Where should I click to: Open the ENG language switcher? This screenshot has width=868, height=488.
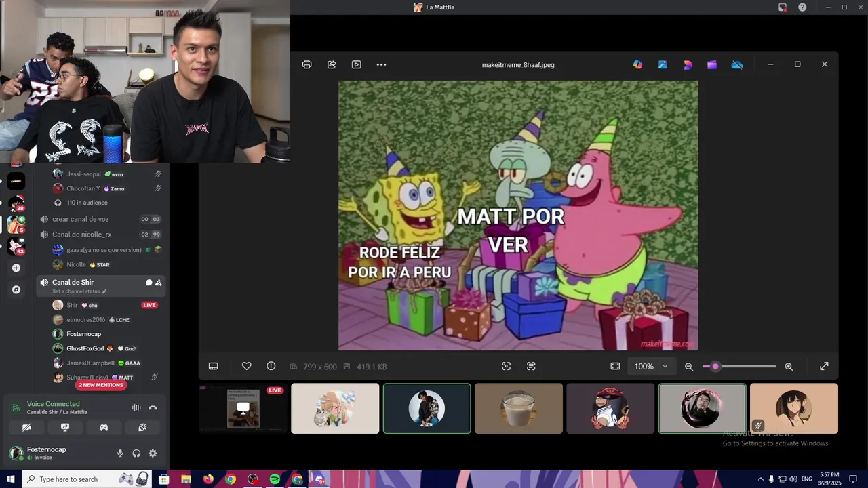point(806,479)
